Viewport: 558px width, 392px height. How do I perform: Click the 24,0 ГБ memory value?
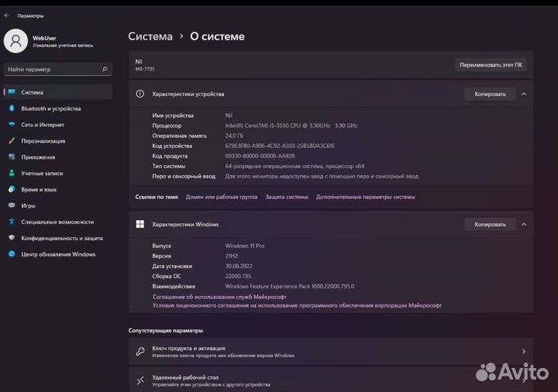(x=234, y=136)
